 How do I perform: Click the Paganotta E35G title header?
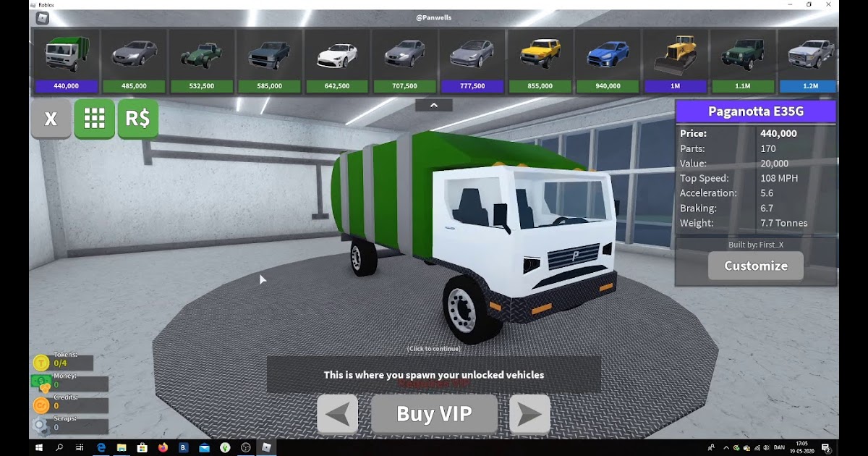[x=755, y=111]
